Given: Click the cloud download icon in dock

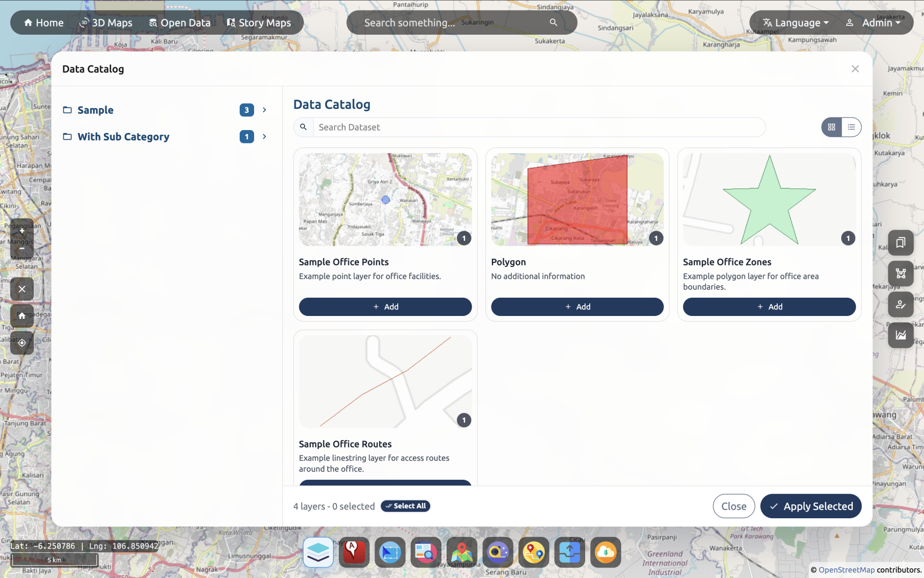Looking at the screenshot, I should pyautogui.click(x=605, y=552).
